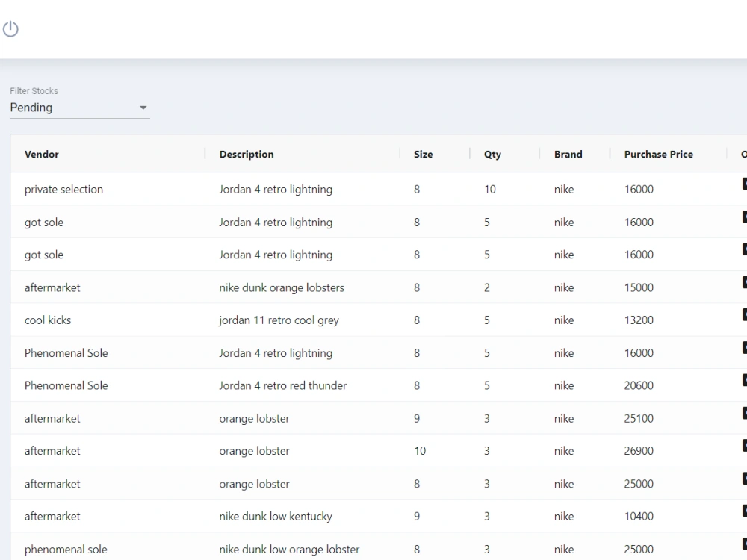Click 'orange lobster' in the 25100 row
The width and height of the screenshot is (747, 560).
click(x=255, y=419)
